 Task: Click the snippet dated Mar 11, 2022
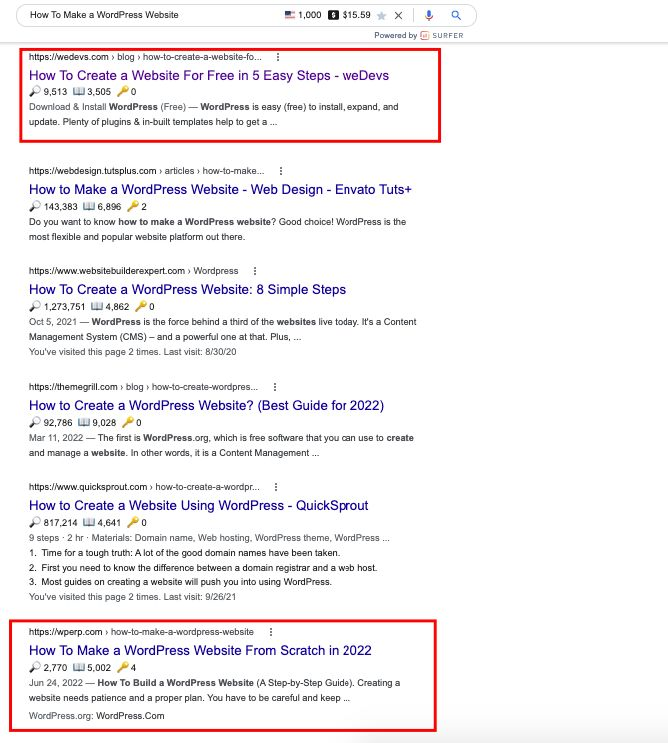click(221, 445)
